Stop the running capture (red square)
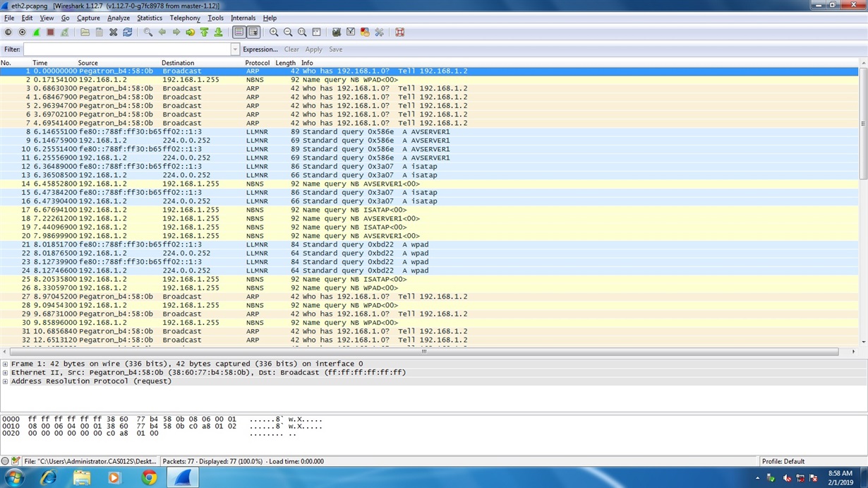The image size is (868, 488). coord(51,32)
